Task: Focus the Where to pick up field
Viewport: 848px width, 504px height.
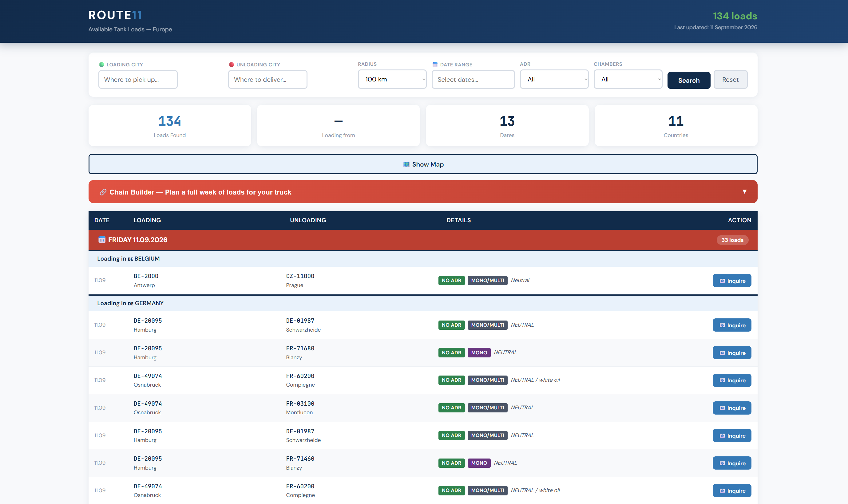Action: pyautogui.click(x=138, y=80)
